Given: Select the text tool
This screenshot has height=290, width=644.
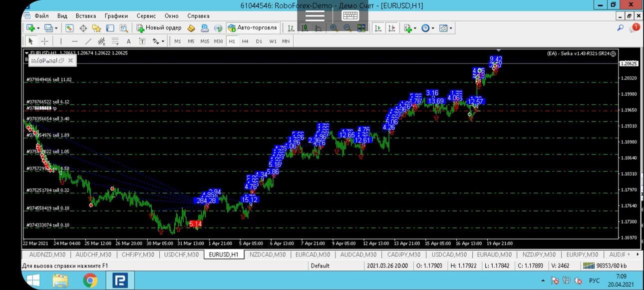Looking at the screenshot, I should 128,41.
